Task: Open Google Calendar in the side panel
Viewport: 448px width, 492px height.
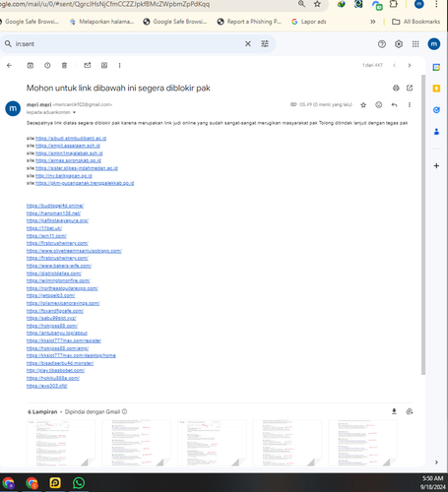Action: [436, 68]
